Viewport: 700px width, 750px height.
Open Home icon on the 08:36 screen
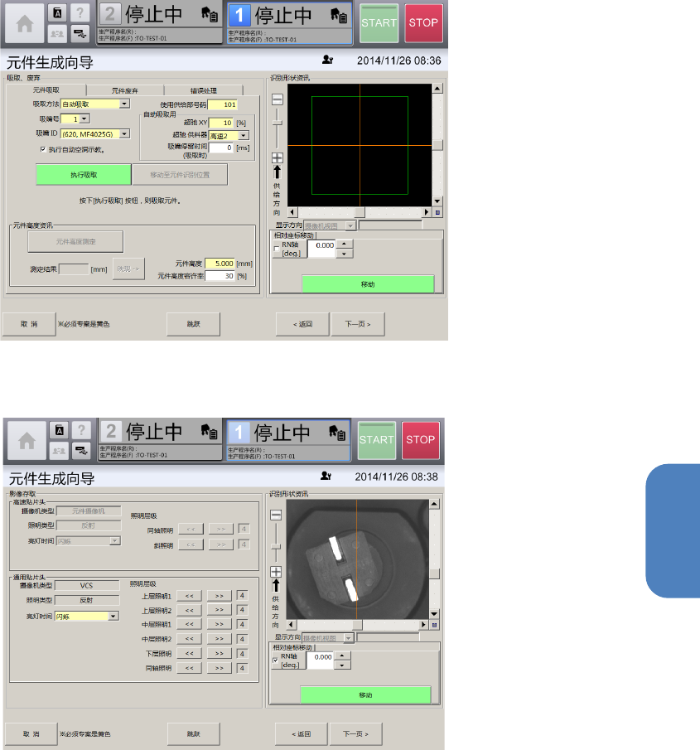pyautogui.click(x=24, y=23)
